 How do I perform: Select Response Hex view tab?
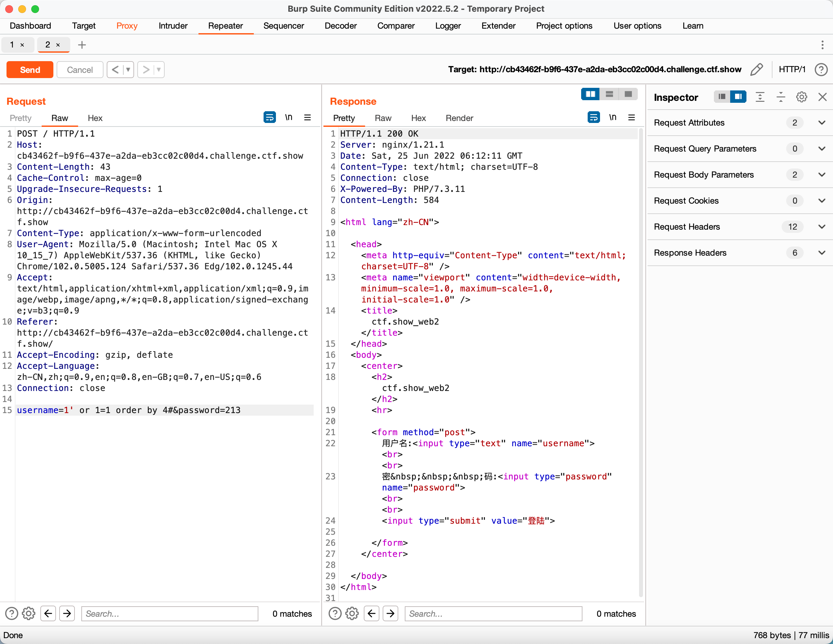pyautogui.click(x=418, y=118)
